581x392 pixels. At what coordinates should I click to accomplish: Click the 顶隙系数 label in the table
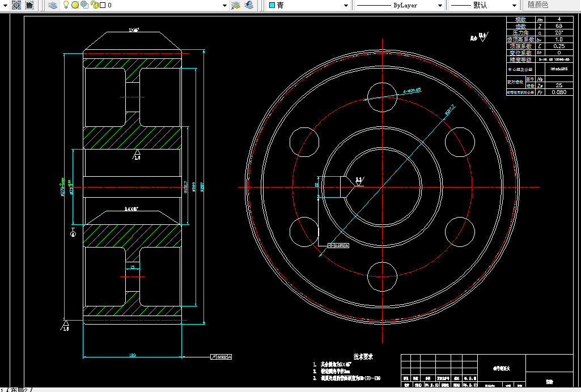click(x=520, y=46)
